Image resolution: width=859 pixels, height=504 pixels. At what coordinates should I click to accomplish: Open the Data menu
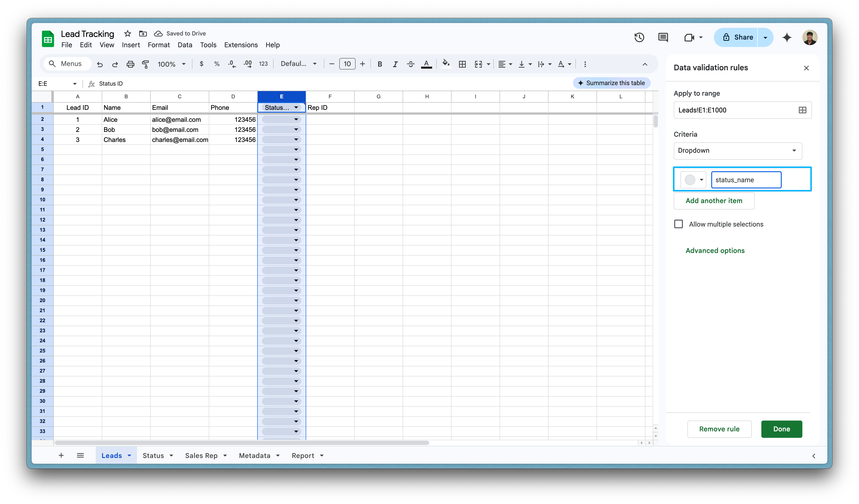coord(185,45)
